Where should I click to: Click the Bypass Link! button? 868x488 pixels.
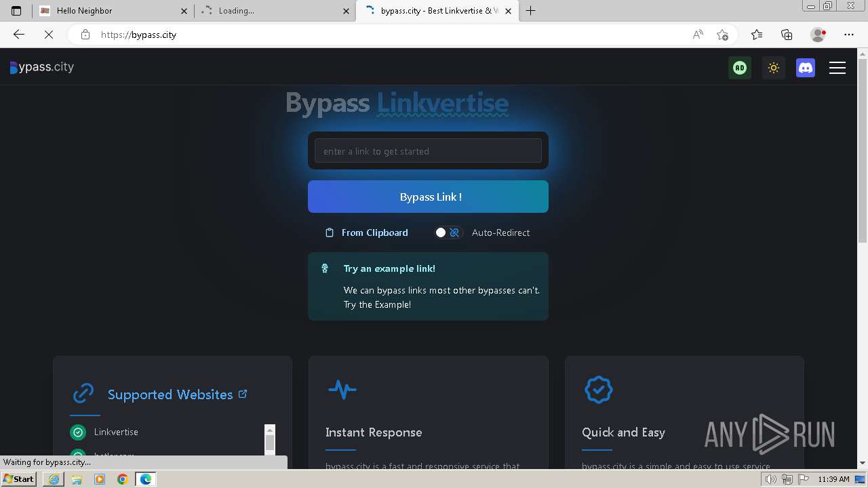(x=428, y=197)
